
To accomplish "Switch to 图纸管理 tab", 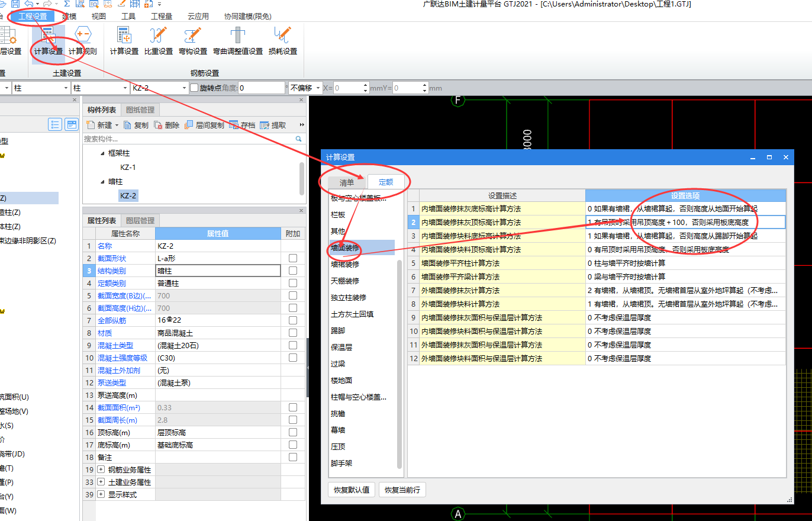I will (x=140, y=110).
